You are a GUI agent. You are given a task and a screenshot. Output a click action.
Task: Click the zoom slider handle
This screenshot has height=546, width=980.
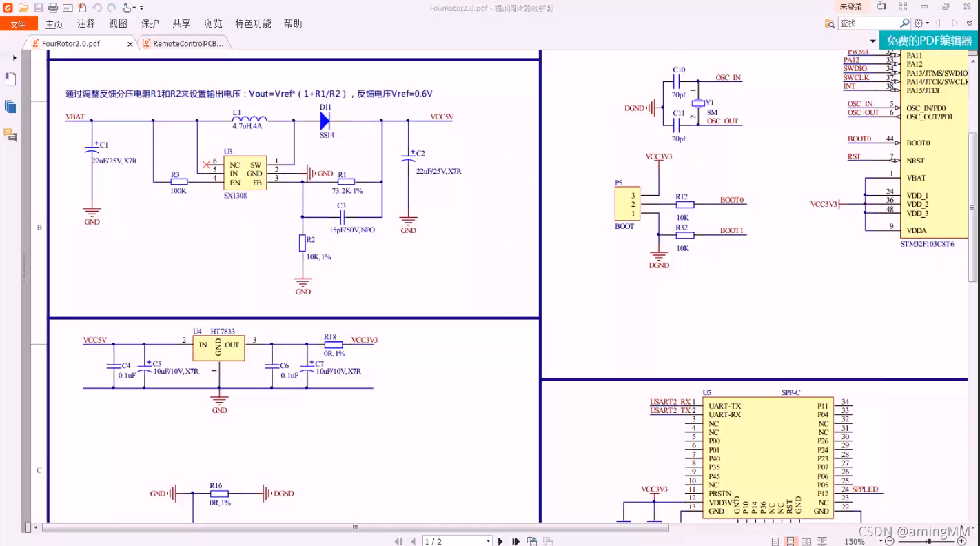click(930, 542)
